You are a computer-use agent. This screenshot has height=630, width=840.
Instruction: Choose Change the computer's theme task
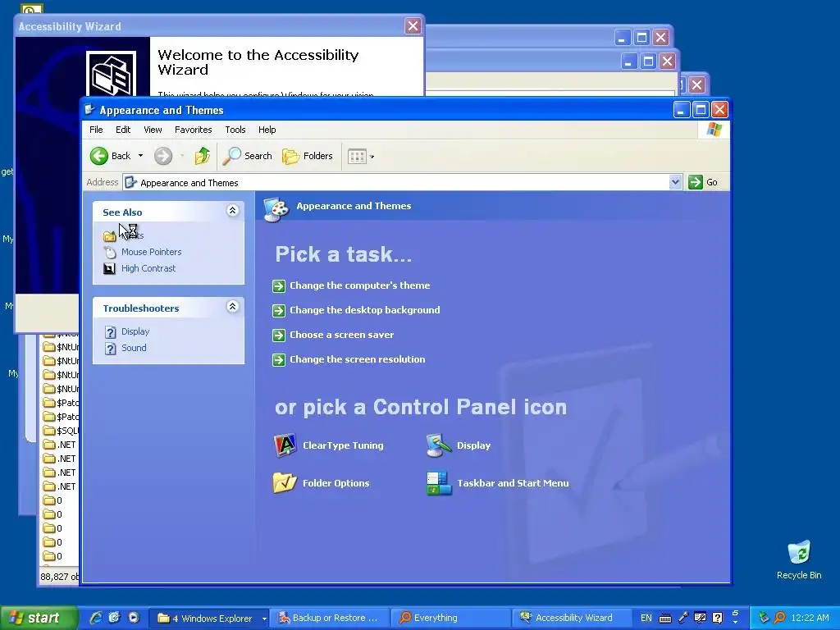pos(359,285)
